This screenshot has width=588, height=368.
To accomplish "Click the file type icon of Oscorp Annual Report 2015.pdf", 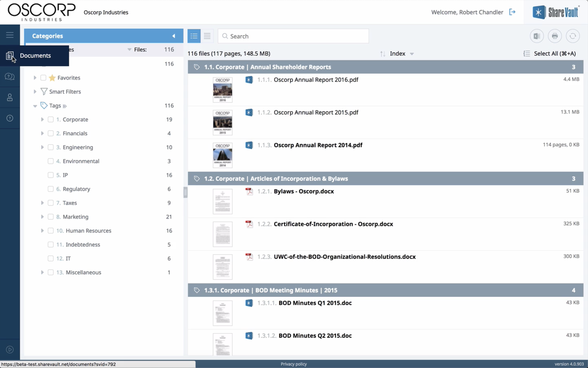I will [249, 112].
